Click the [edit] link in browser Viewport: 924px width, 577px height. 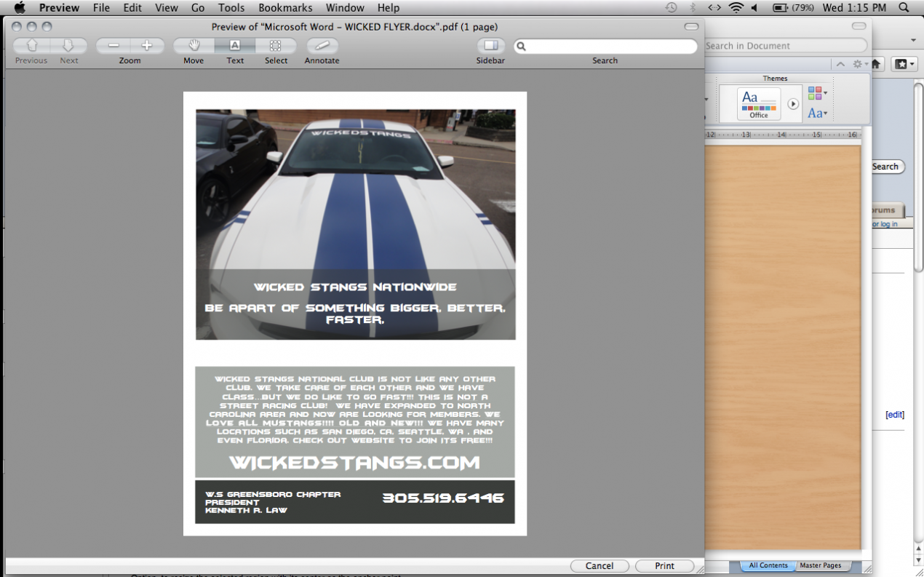tap(895, 415)
